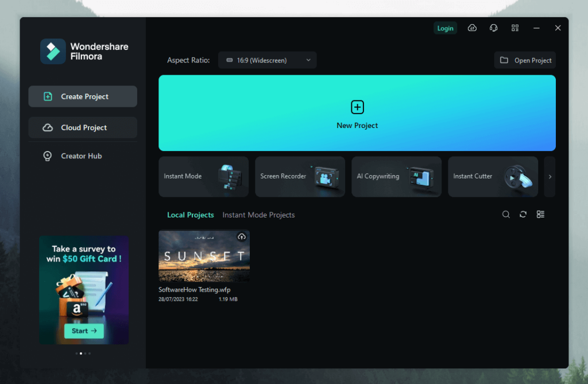Click the Open Project button
This screenshot has width=588, height=384.
point(525,60)
